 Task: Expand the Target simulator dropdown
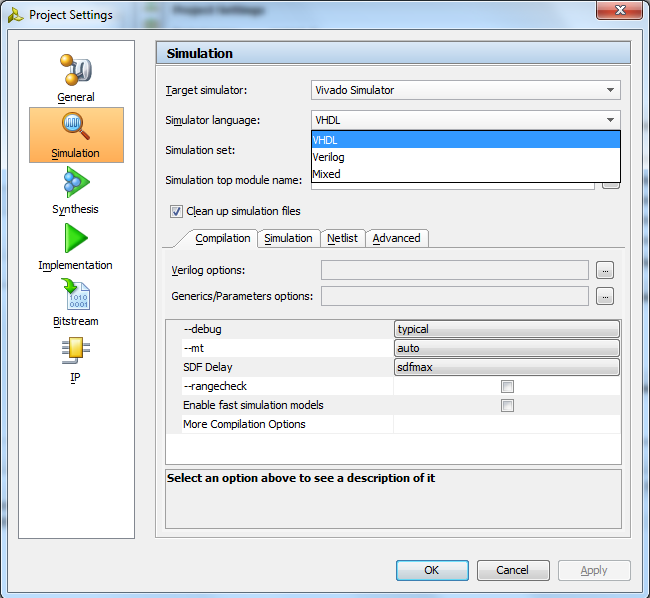tap(466, 90)
